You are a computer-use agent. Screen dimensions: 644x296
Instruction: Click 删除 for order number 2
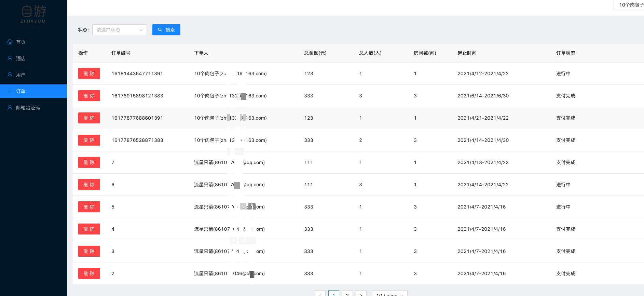coord(89,273)
